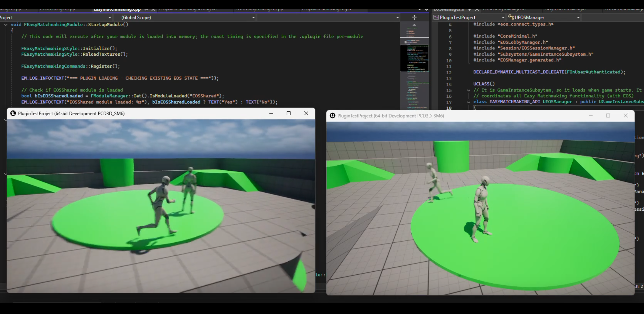Collapse the StartupModule function body
The width and height of the screenshot is (644, 314).
[x=6, y=24]
